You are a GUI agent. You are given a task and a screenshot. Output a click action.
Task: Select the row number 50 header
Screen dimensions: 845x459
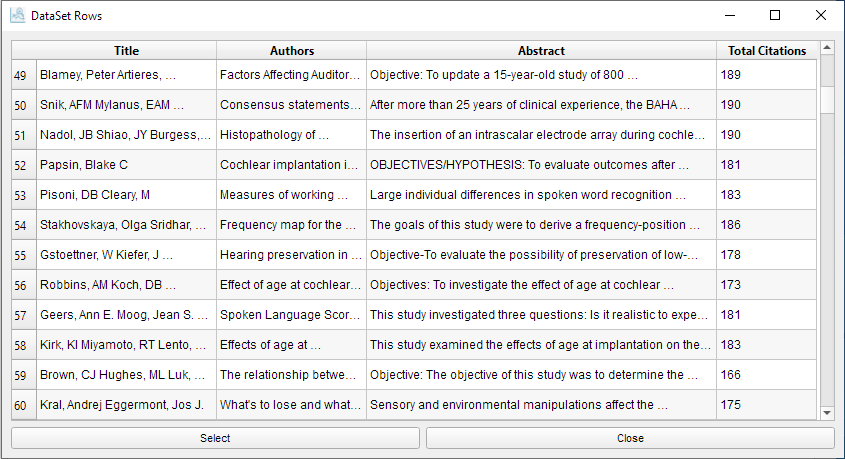[x=21, y=105]
